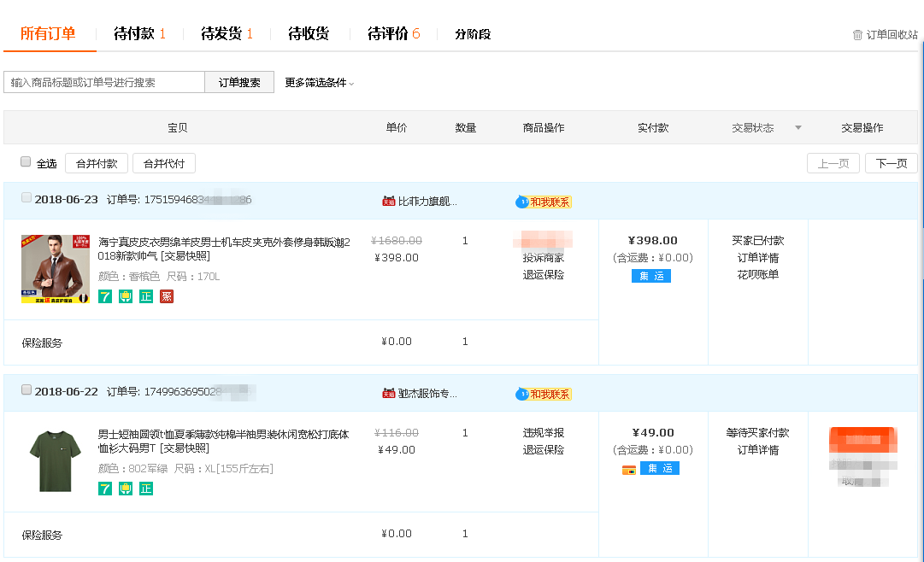Check the 2018-06-23 order checkbox
924x562 pixels.
click(26, 198)
